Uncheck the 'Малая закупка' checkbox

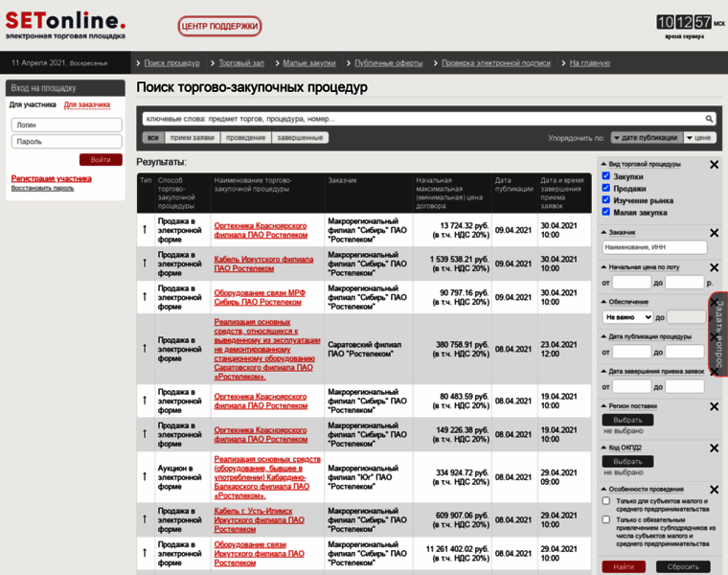coord(606,212)
